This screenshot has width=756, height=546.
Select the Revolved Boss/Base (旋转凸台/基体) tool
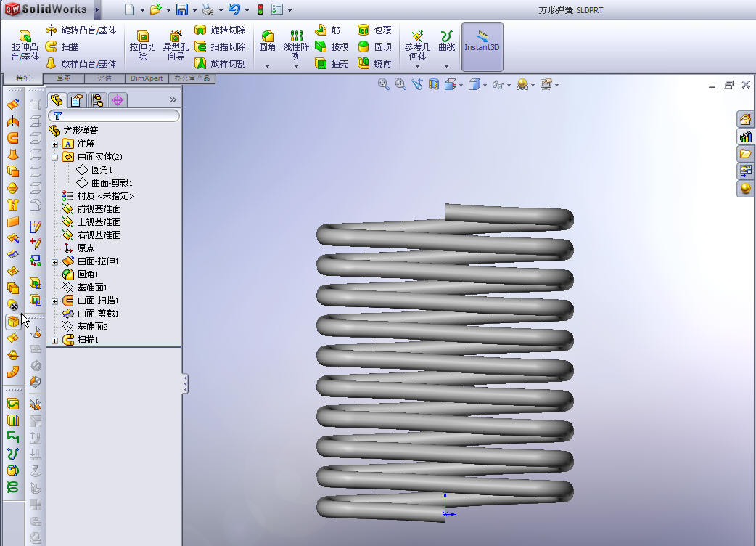coord(81,30)
